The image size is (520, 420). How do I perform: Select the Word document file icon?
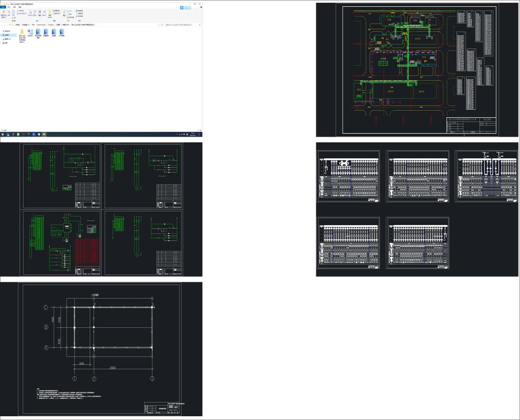click(x=30, y=32)
